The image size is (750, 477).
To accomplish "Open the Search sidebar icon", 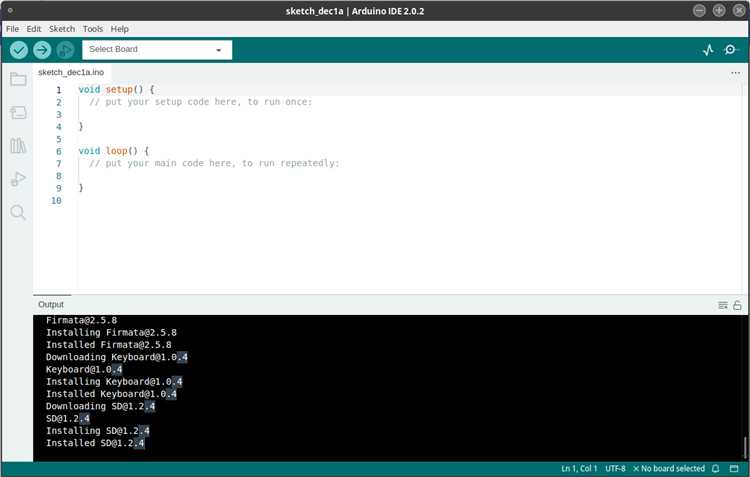I will point(18,212).
